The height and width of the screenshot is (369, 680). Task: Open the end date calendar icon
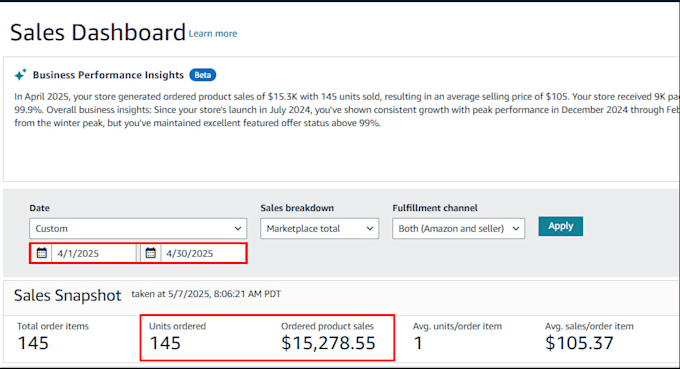pos(150,253)
